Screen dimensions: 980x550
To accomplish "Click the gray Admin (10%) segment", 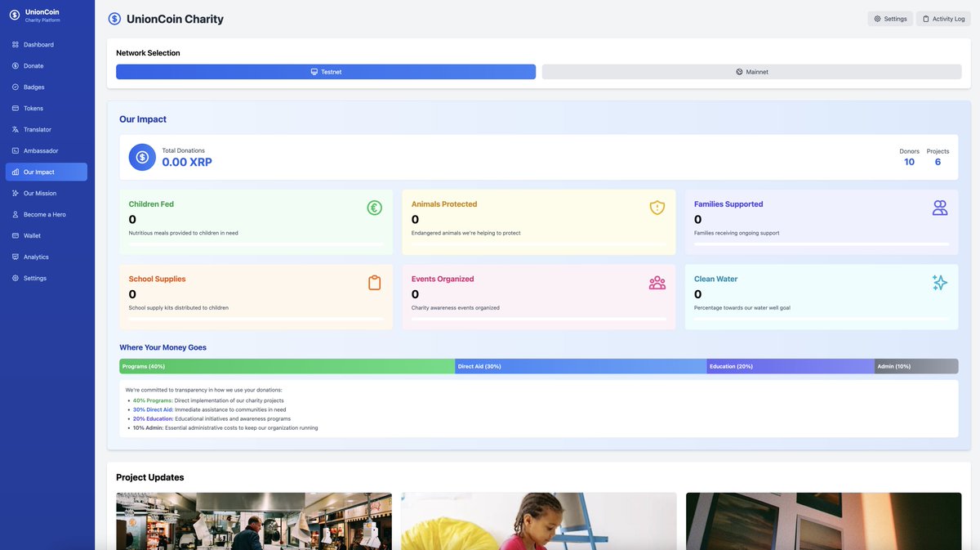I will (916, 366).
